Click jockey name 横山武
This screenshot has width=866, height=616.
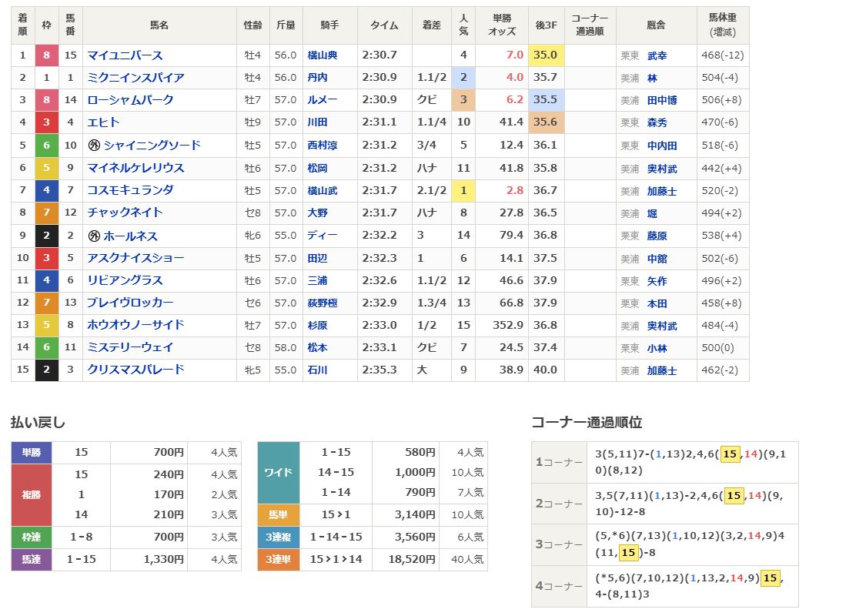tap(323, 191)
